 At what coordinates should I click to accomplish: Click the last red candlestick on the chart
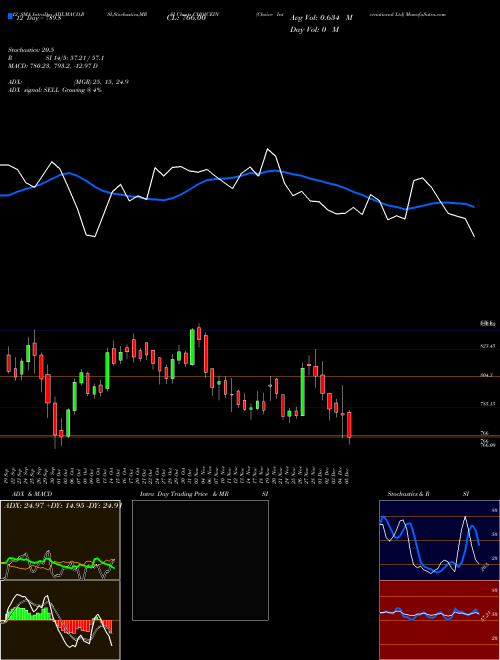click(349, 426)
